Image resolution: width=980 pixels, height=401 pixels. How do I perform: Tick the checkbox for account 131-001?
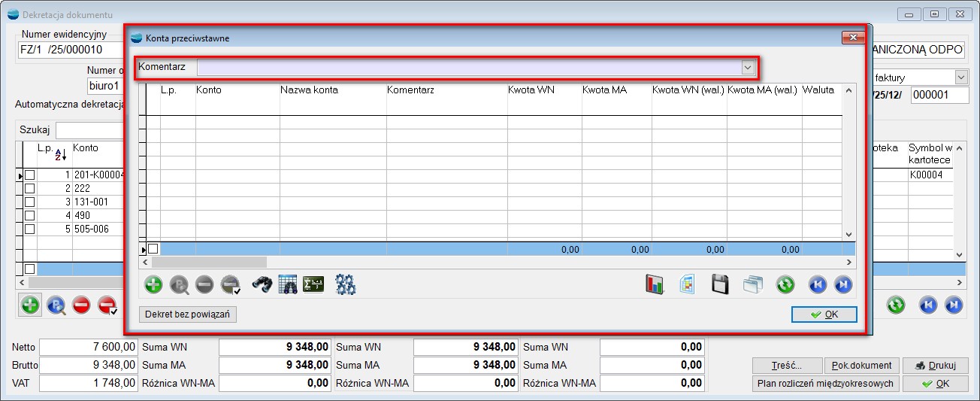[30, 202]
